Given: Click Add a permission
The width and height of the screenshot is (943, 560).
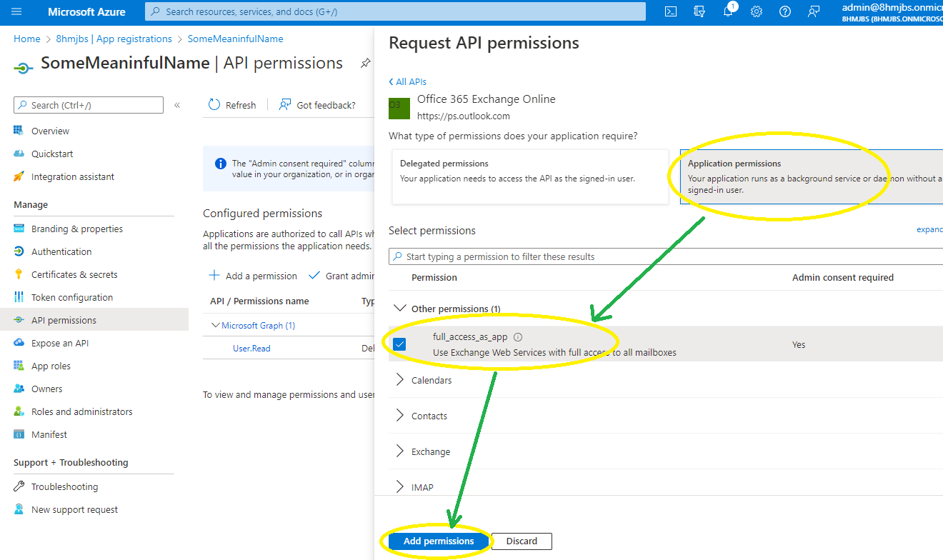Looking at the screenshot, I should click(x=253, y=276).
